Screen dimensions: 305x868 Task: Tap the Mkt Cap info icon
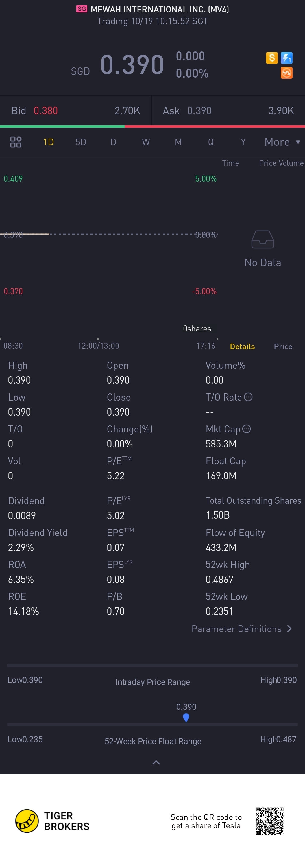247,428
